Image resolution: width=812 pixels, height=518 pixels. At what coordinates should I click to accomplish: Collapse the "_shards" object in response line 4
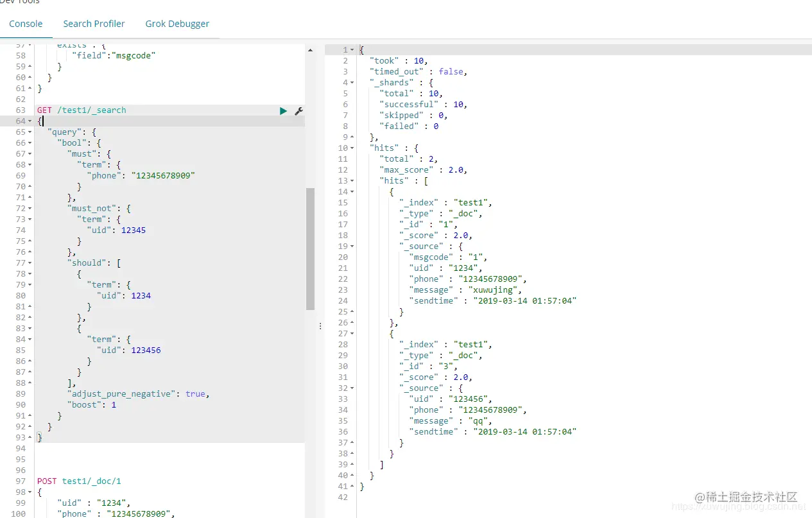click(x=352, y=83)
